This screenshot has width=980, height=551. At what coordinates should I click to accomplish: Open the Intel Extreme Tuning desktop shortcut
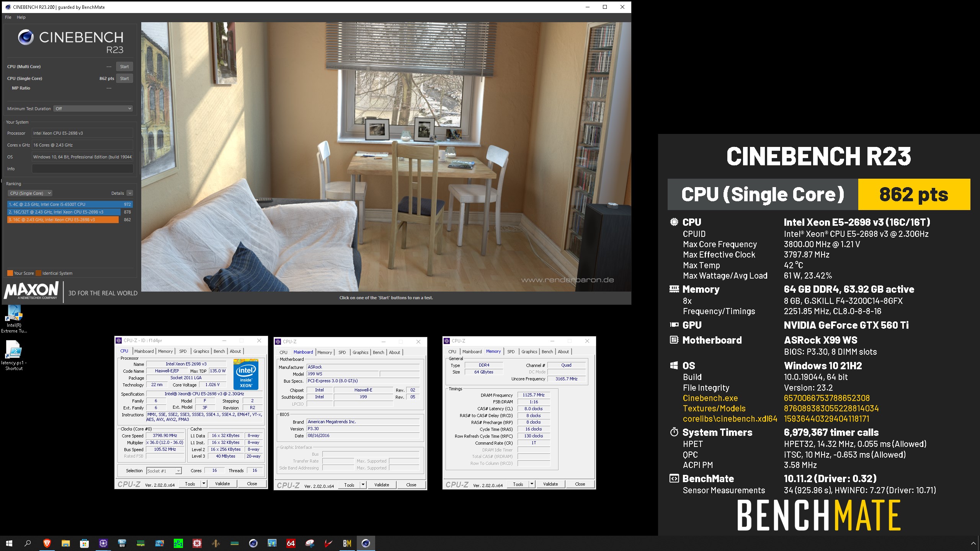coord(14,320)
